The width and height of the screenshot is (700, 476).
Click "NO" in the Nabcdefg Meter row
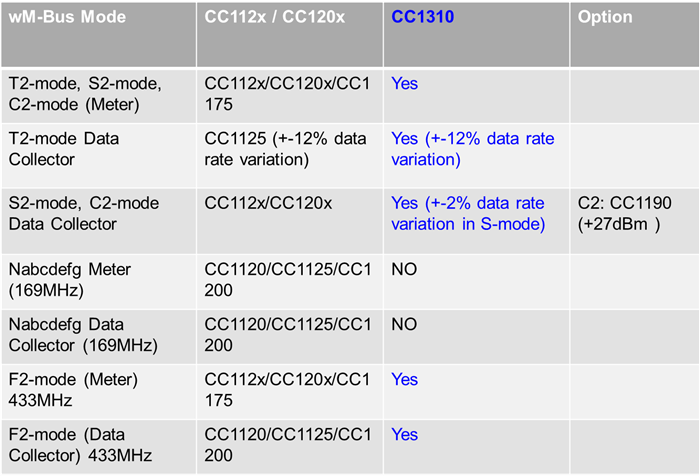pyautogui.click(x=404, y=270)
